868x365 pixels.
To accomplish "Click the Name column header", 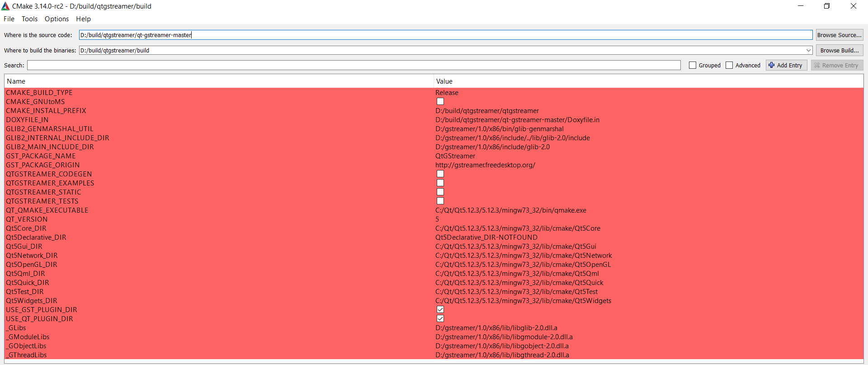I will point(219,81).
